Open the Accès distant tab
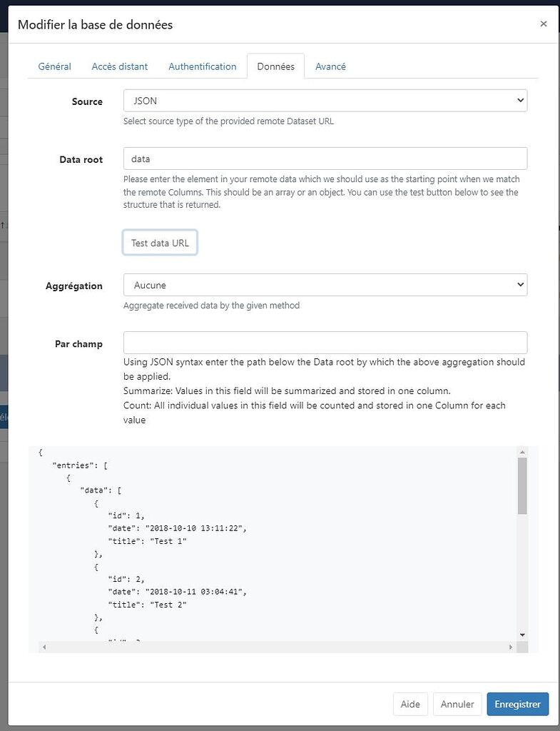The height and width of the screenshot is (731, 560). coord(119,66)
